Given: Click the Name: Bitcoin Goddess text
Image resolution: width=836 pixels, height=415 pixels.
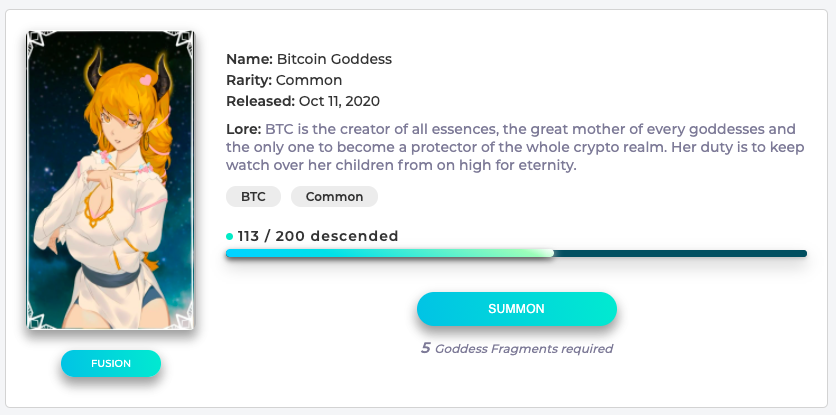Looking at the screenshot, I should coord(309,59).
